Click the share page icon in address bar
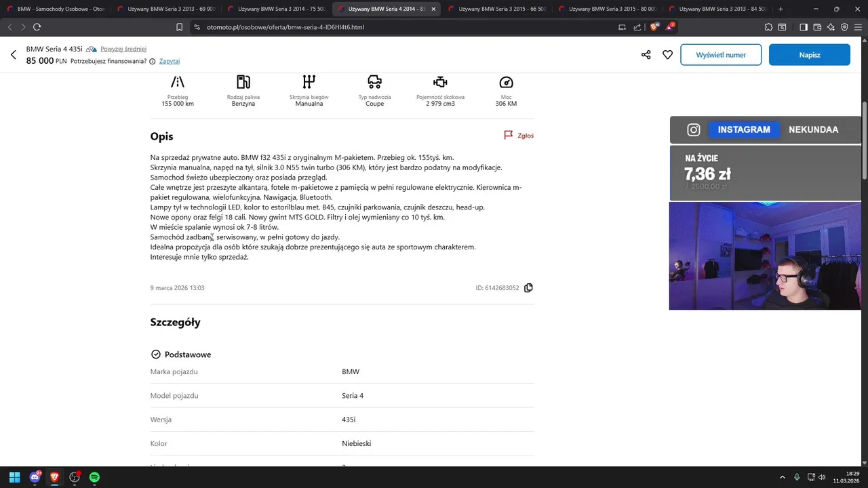 coord(637,27)
